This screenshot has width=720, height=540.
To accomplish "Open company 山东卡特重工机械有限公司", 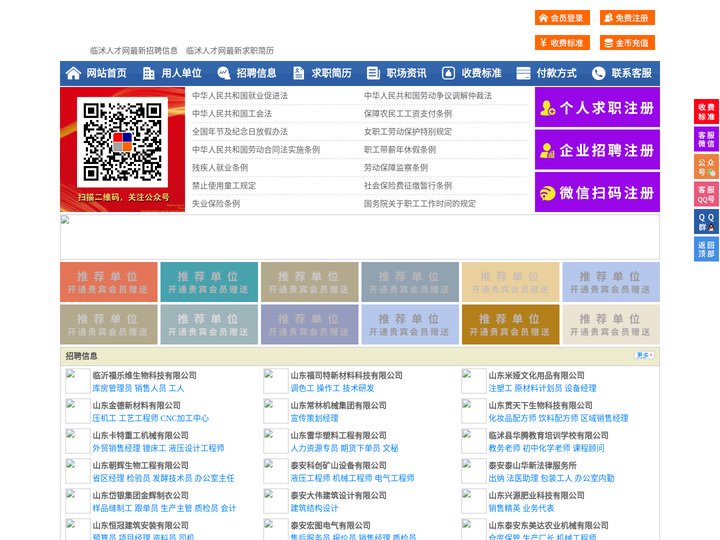I will (x=141, y=435).
